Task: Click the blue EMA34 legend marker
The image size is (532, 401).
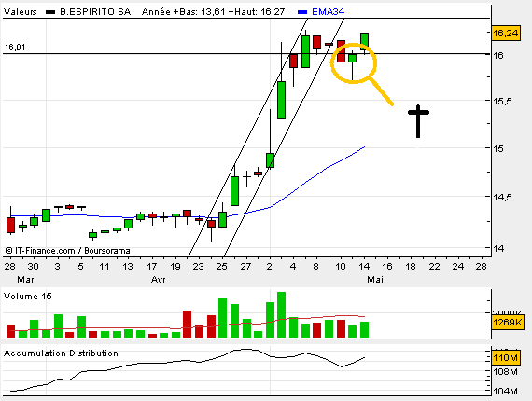Action: coord(302,12)
